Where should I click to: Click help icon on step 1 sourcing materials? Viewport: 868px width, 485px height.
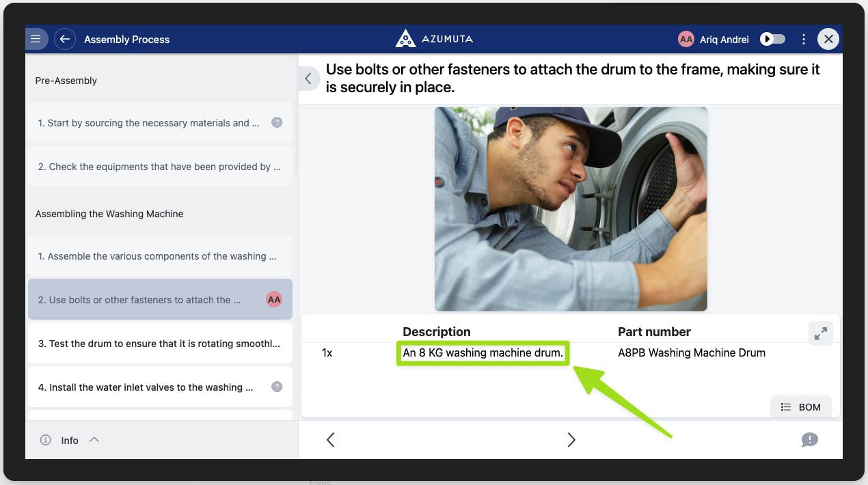277,123
